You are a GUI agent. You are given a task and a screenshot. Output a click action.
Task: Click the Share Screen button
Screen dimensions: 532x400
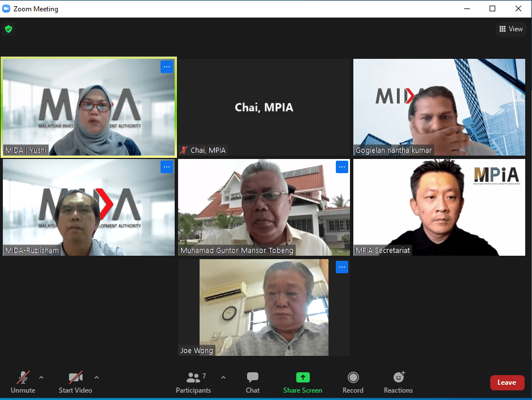302,382
